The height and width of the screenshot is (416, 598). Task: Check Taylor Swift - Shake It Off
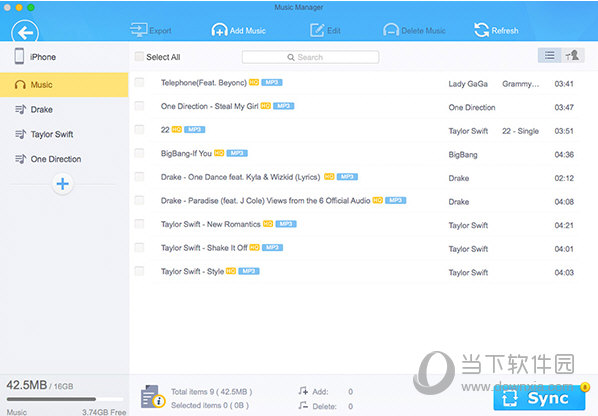point(139,248)
